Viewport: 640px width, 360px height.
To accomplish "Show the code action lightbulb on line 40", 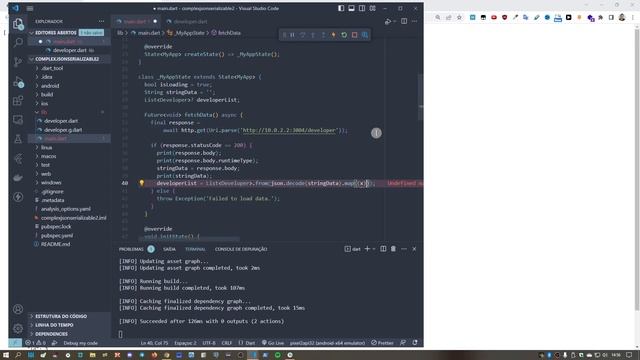I will click(142, 183).
